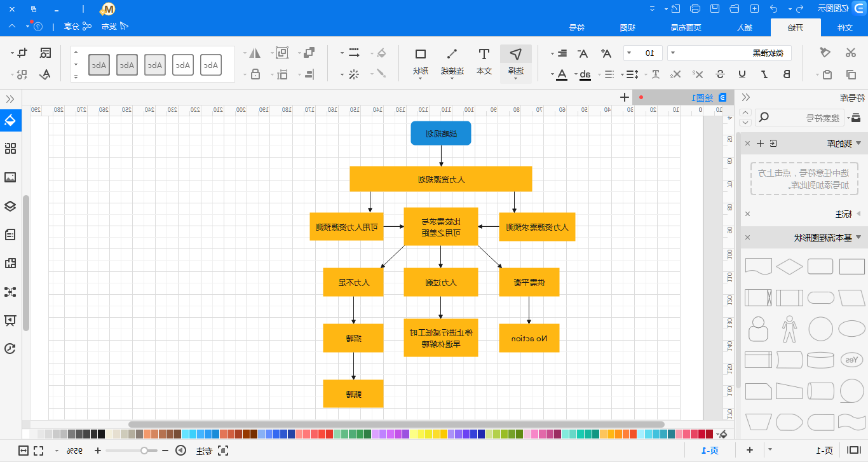Open the 文件 menu tab

click(844, 27)
